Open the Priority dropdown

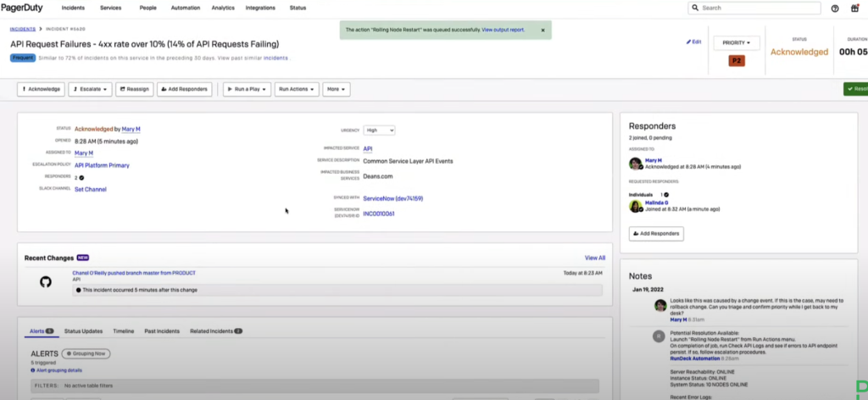(737, 42)
